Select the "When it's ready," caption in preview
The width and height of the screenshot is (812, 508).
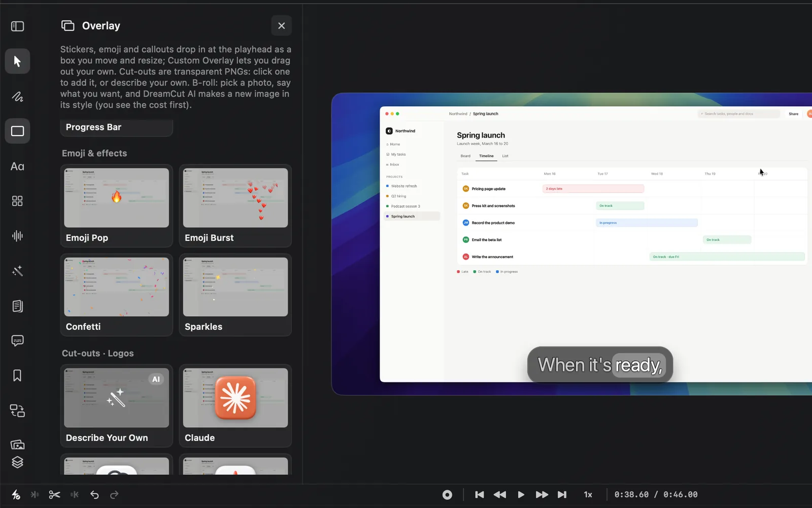tap(600, 365)
